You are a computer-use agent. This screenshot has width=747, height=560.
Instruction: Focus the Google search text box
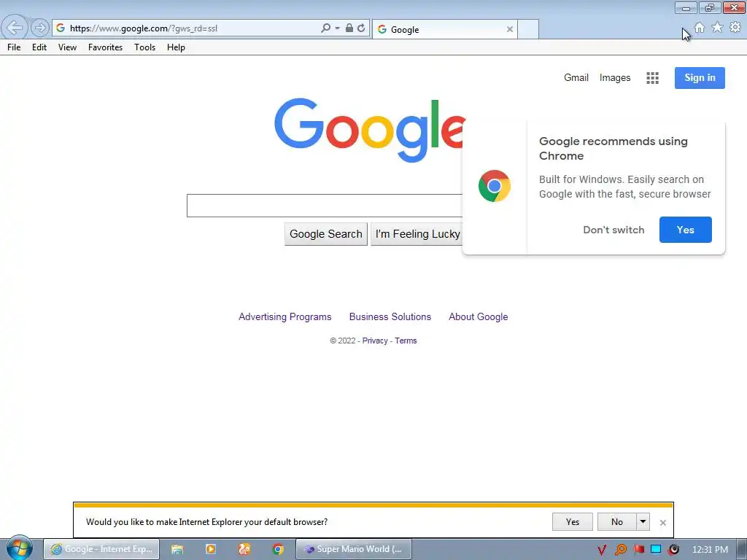(324, 206)
